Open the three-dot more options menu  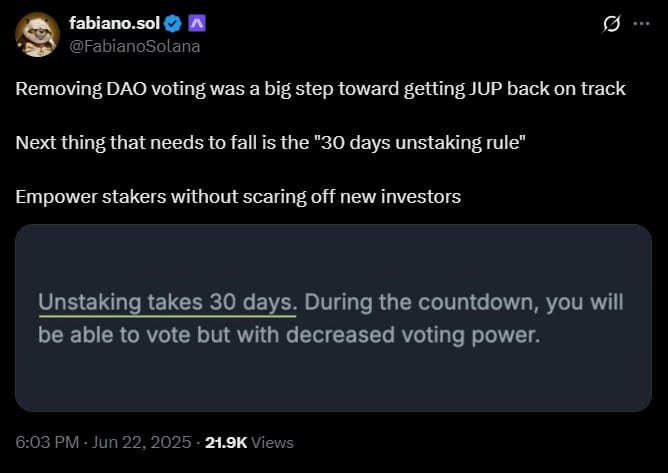pyautogui.click(x=641, y=24)
